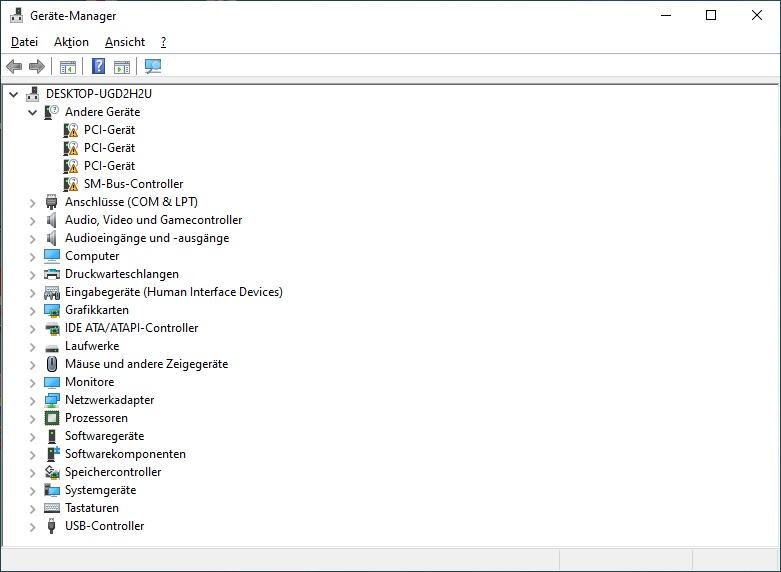Expand the Grafikkarten branch
Screen dimensions: 781x572
32,311
